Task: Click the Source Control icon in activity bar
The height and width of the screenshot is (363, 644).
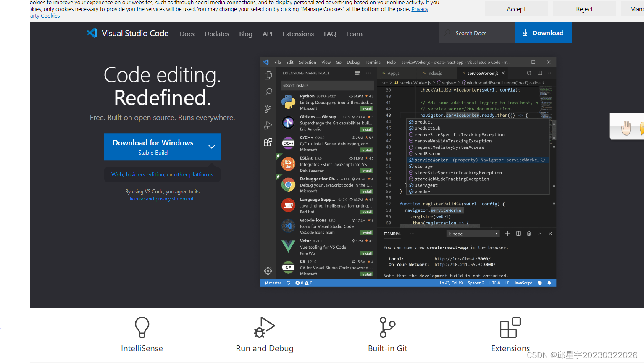Action: coord(268,109)
